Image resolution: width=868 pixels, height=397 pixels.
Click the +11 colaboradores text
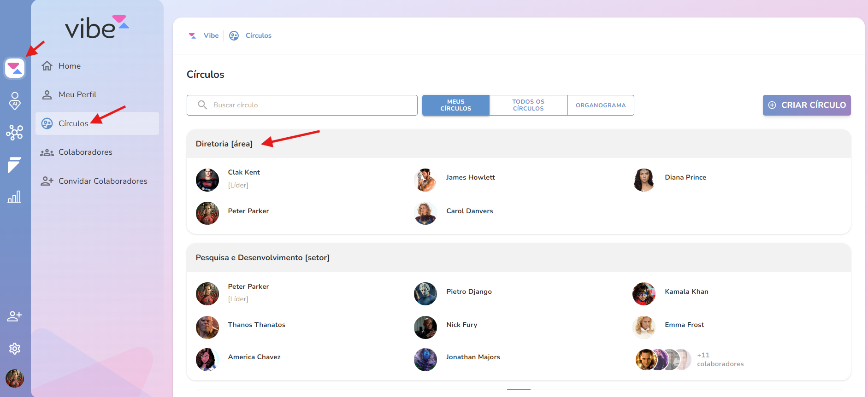(720, 359)
